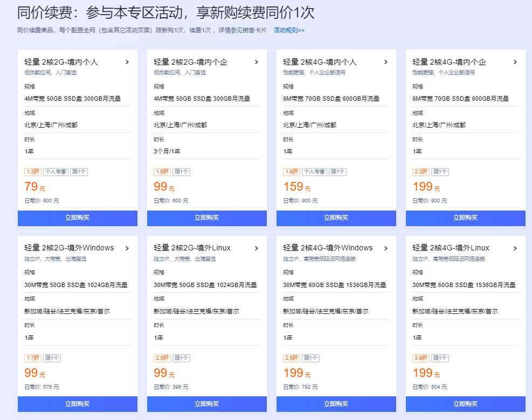Open the 轻量 2核4G-境内个企 title

click(449, 62)
